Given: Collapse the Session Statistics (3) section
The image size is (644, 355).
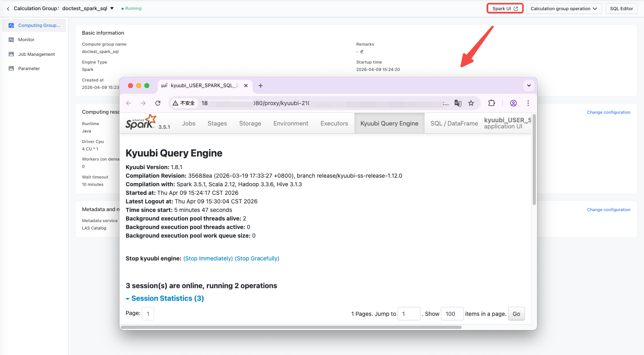Looking at the screenshot, I should click(165, 298).
